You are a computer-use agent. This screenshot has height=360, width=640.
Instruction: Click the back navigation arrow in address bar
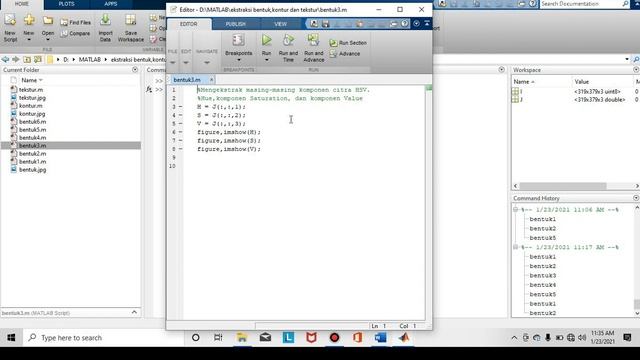coord(5,60)
